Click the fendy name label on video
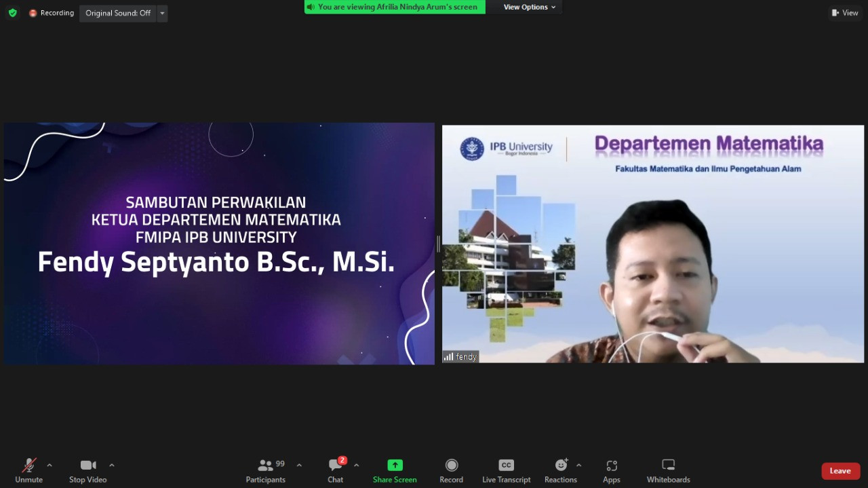 coord(461,356)
